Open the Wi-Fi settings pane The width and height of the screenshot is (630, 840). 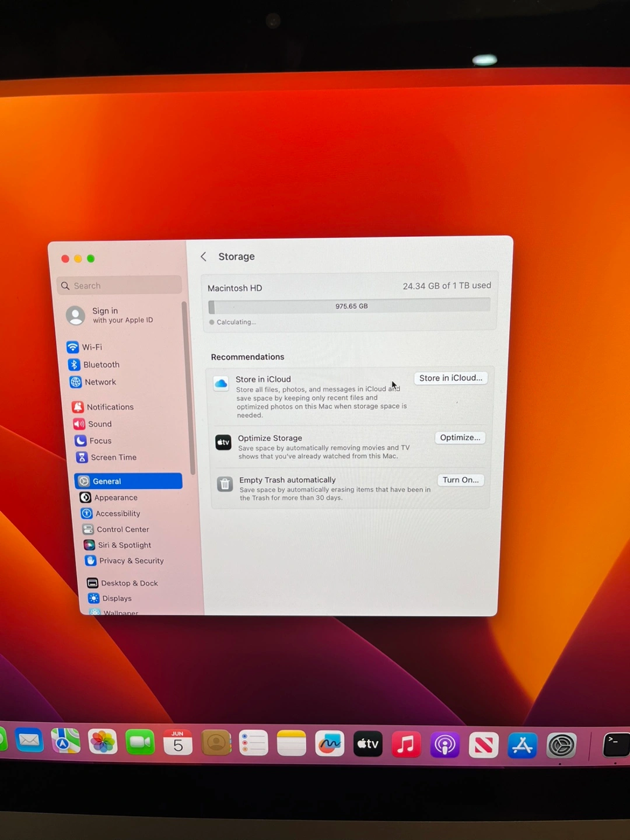92,347
